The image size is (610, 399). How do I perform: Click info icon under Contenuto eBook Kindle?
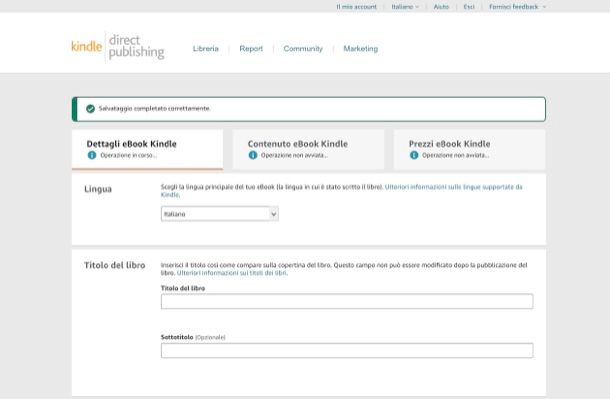tap(253, 155)
